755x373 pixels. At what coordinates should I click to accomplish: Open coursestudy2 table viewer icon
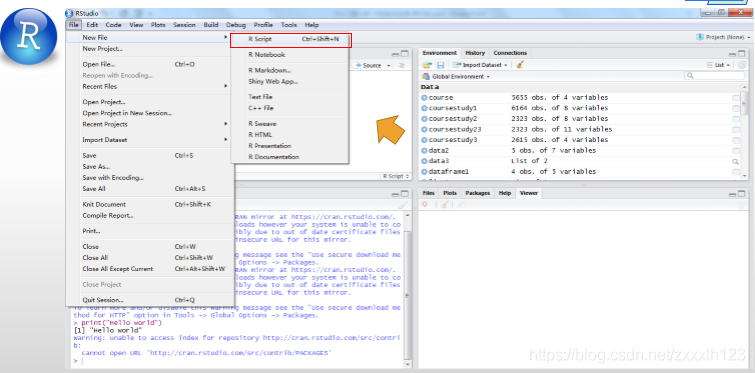(x=736, y=119)
